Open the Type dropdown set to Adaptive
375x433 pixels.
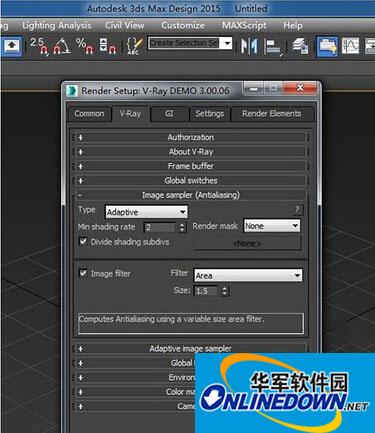coord(146,212)
